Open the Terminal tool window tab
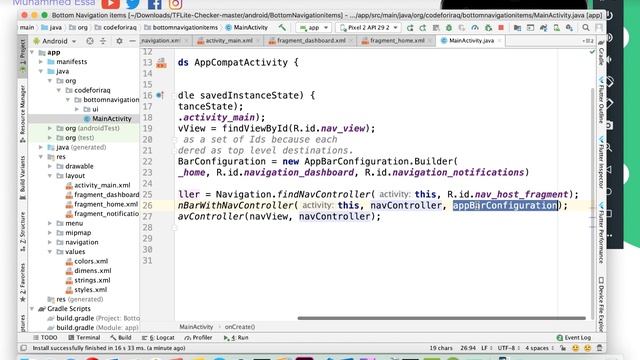 point(84,338)
